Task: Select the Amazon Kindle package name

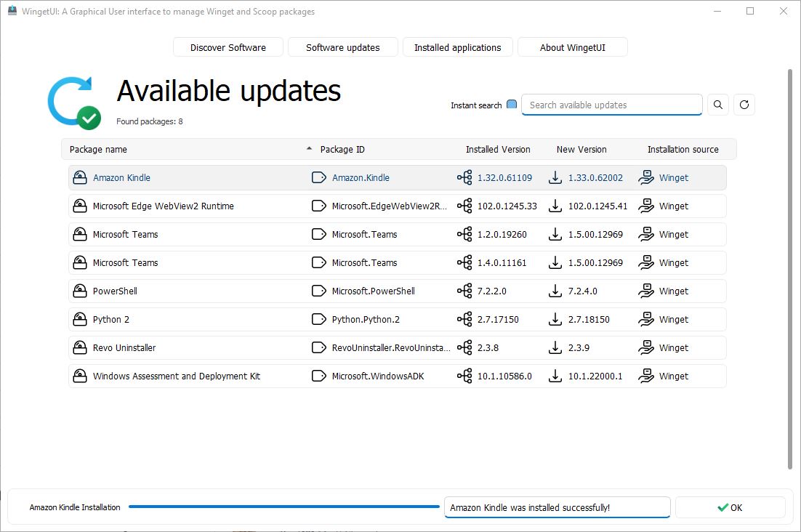Action: pos(121,177)
